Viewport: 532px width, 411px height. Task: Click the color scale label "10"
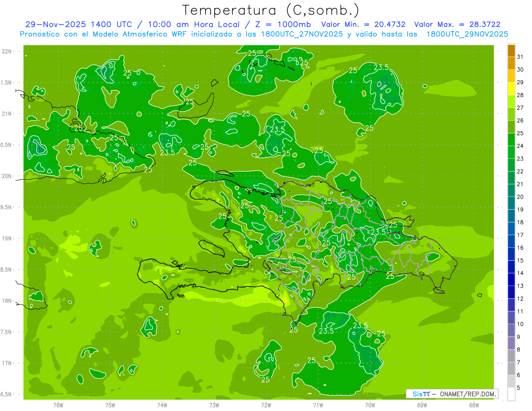click(x=520, y=324)
